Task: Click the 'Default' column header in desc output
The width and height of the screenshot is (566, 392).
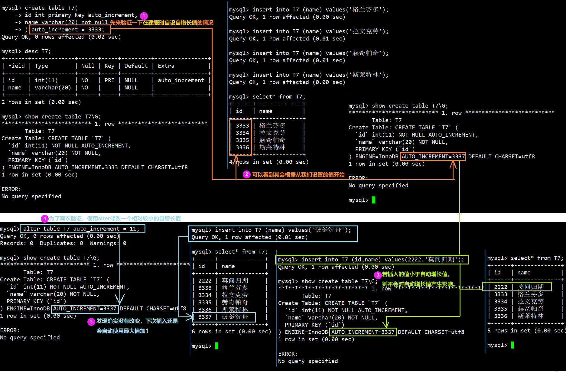Action: pos(136,66)
